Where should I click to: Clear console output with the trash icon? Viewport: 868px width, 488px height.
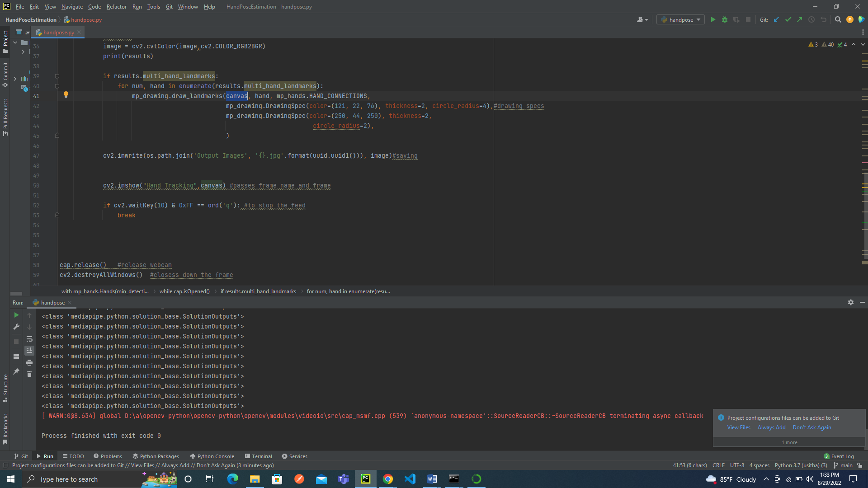pyautogui.click(x=29, y=374)
